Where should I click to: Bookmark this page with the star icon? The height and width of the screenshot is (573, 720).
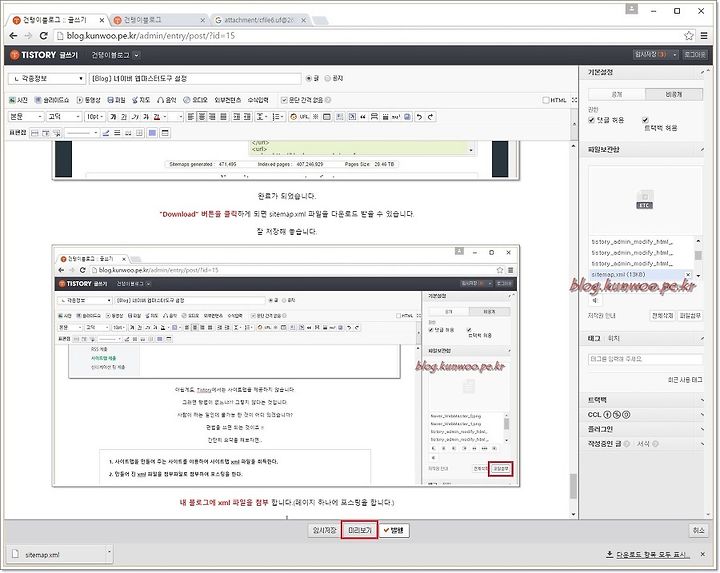point(688,36)
